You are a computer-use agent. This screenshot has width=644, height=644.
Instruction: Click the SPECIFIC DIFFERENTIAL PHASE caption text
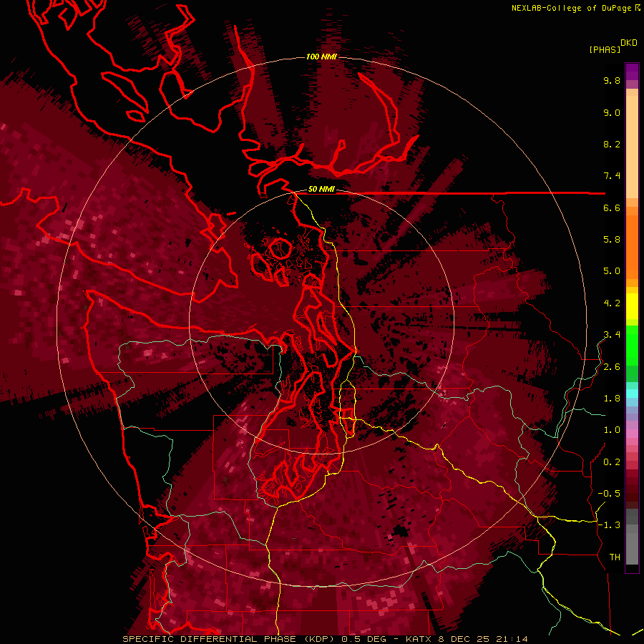(209, 639)
